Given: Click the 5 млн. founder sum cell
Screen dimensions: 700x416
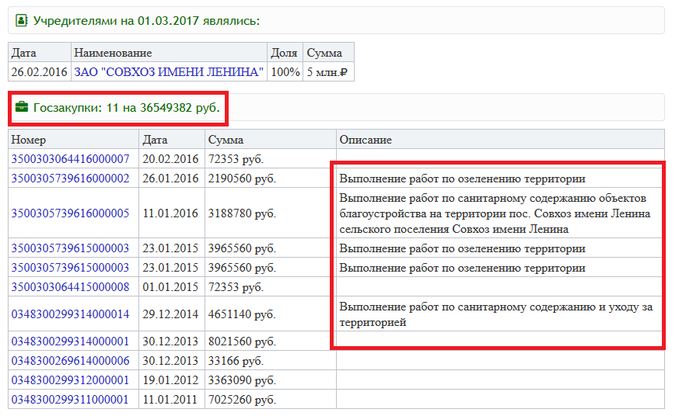Looking at the screenshot, I should coord(327,72).
